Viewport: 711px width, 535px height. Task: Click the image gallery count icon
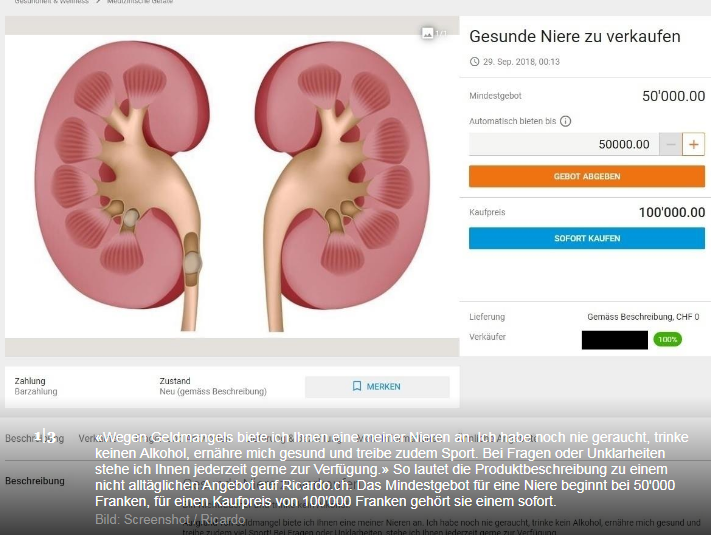click(429, 34)
